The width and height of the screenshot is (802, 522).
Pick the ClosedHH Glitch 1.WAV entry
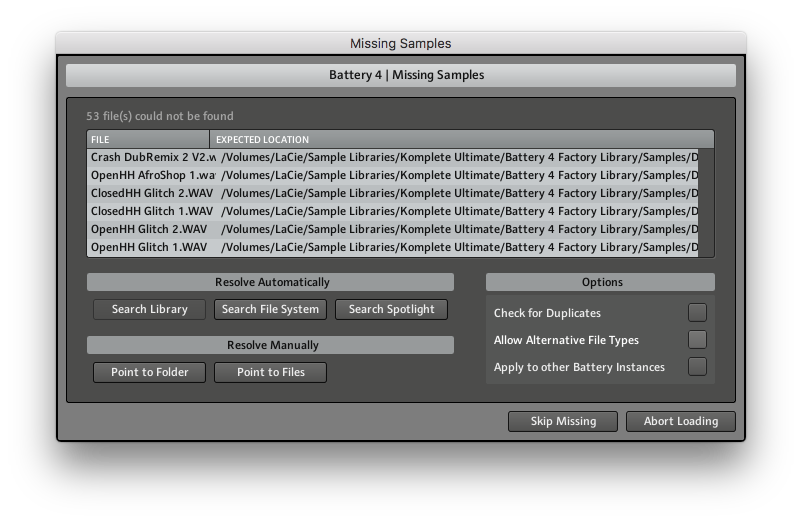pos(393,211)
